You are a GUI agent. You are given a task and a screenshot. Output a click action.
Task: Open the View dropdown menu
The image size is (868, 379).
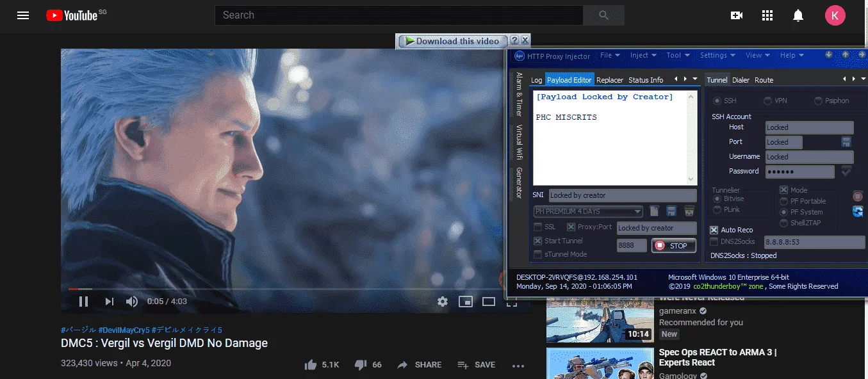coord(758,56)
